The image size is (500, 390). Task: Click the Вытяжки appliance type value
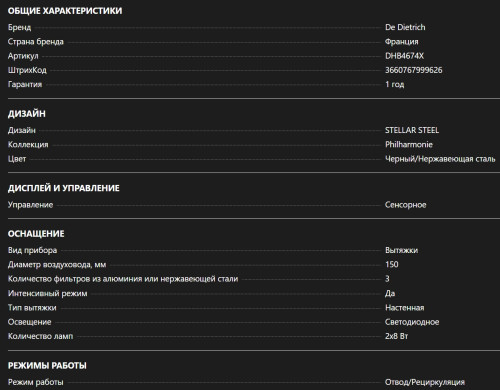pyautogui.click(x=401, y=250)
